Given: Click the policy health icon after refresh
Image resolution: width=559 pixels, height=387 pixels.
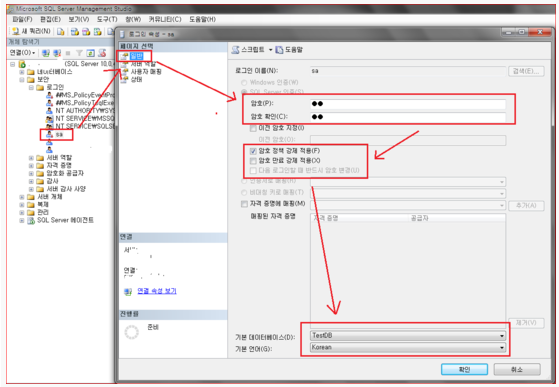Looking at the screenshot, I should (x=102, y=53).
